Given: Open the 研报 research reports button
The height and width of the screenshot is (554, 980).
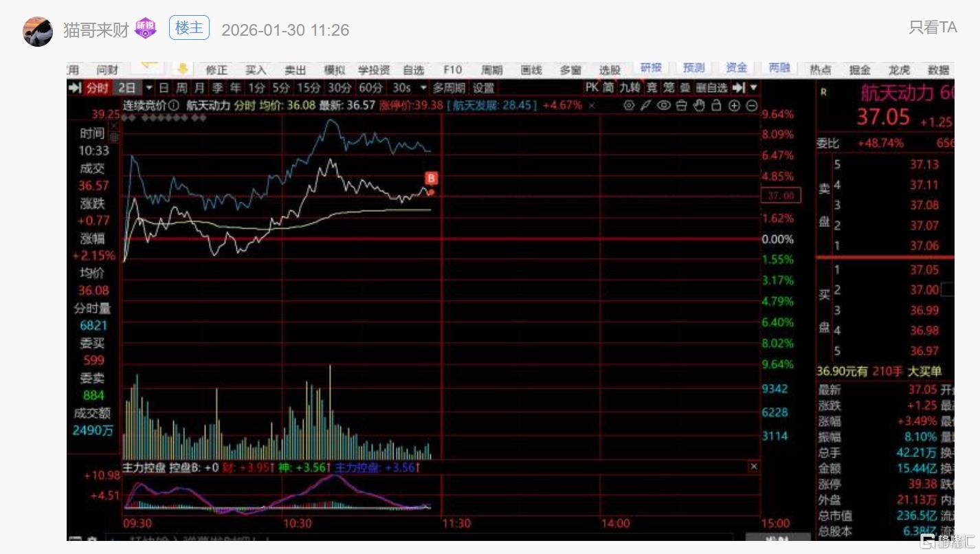Looking at the screenshot, I should pyautogui.click(x=651, y=67).
